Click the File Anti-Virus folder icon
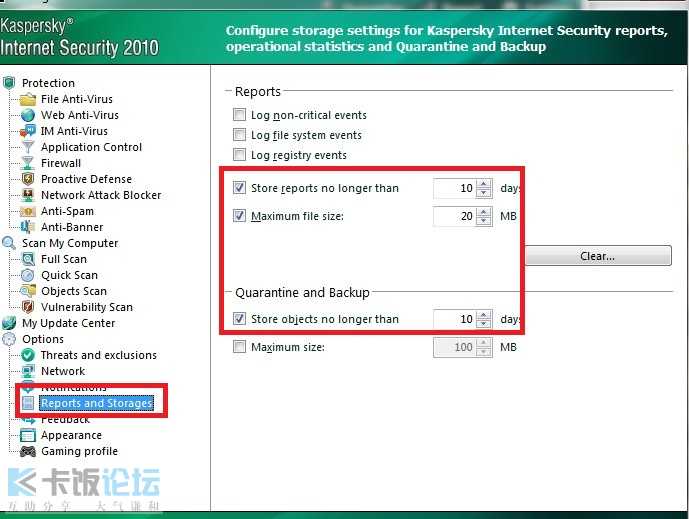Image resolution: width=689 pixels, height=519 pixels. coord(28,99)
